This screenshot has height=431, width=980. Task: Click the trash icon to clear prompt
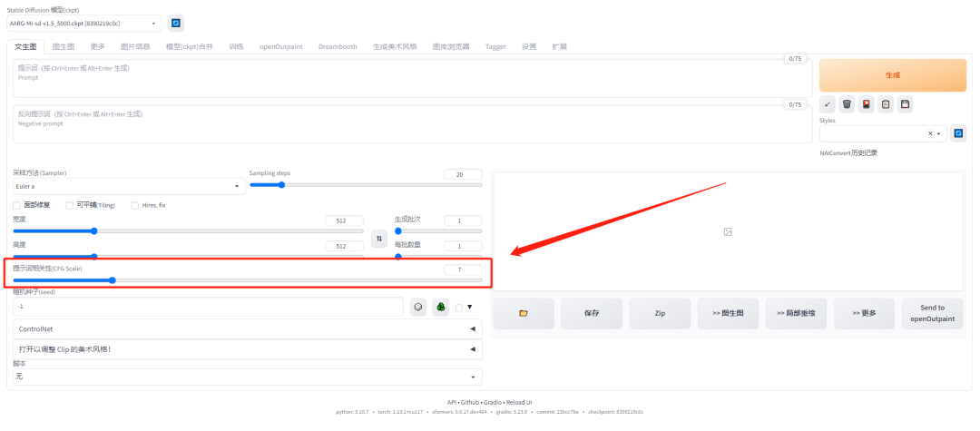[x=847, y=104]
